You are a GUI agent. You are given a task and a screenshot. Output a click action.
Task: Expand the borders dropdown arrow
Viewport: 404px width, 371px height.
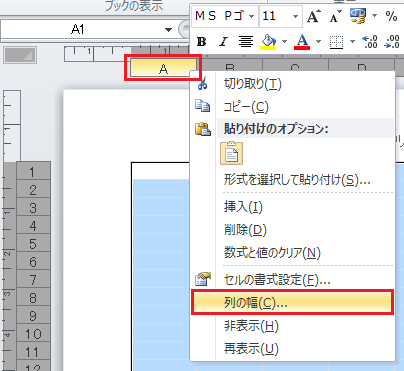click(352, 42)
